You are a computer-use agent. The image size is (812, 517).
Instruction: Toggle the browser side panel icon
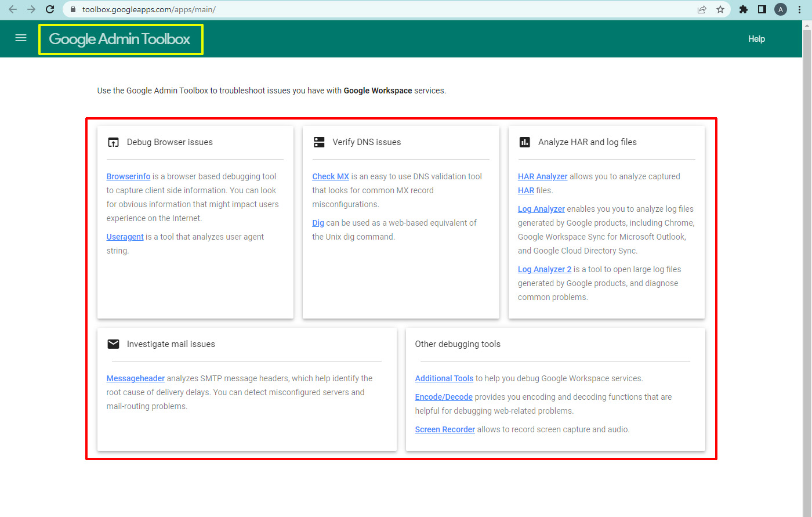pyautogui.click(x=762, y=9)
